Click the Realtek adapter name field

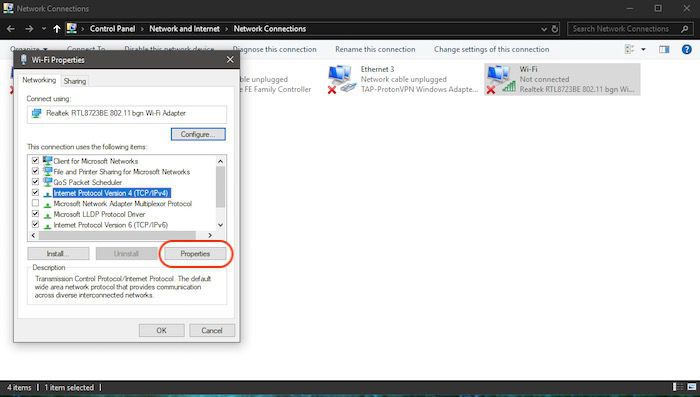(x=127, y=114)
